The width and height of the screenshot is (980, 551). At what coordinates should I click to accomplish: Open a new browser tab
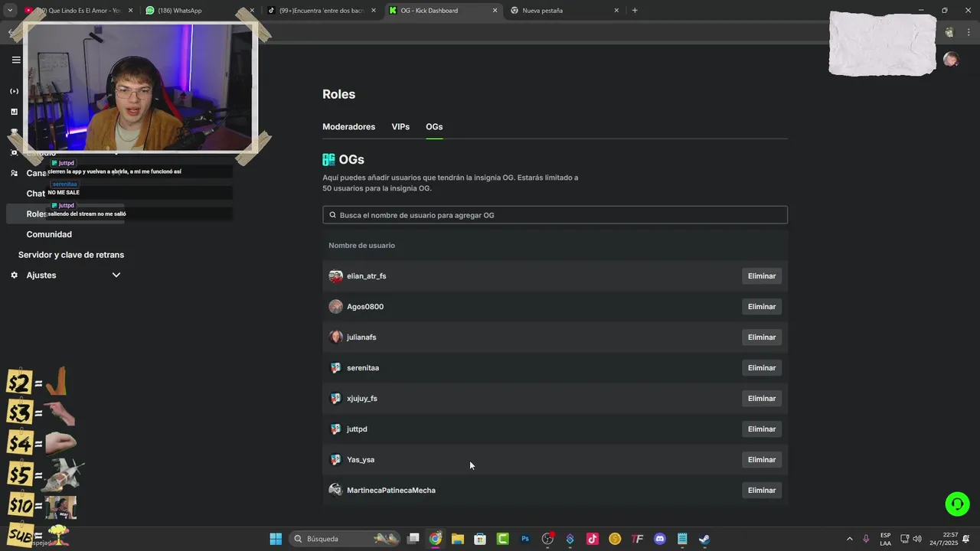(x=635, y=11)
